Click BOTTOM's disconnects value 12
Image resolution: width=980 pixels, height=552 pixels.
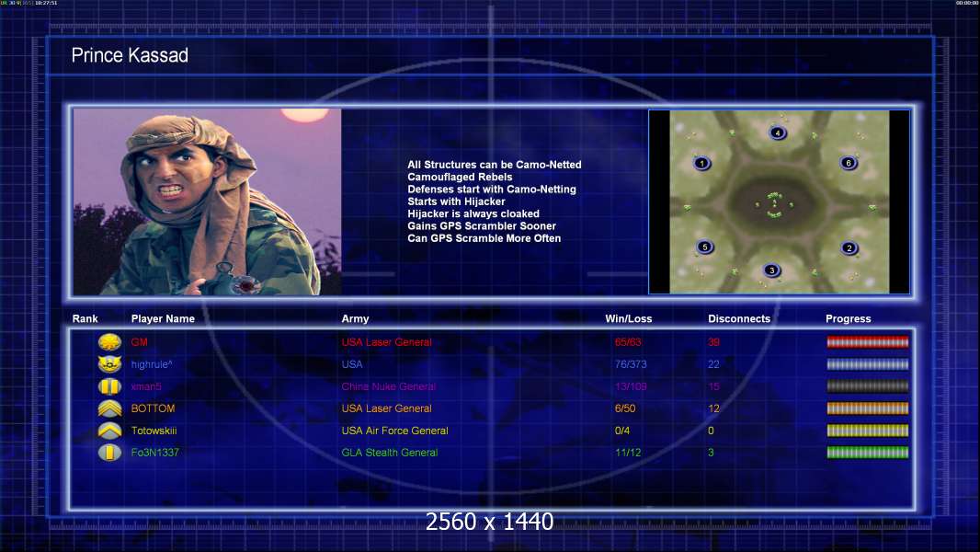[713, 408]
